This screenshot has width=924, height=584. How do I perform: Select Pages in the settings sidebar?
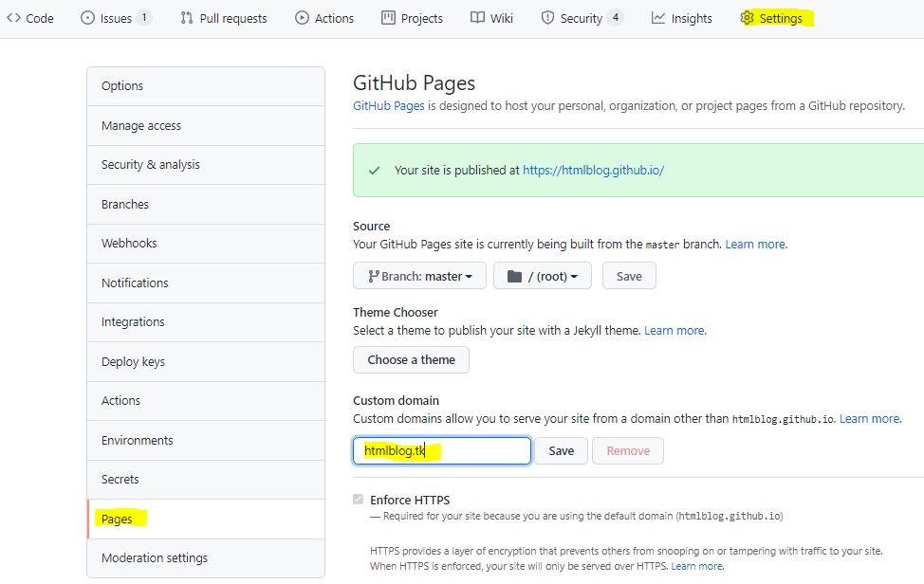coord(119,519)
